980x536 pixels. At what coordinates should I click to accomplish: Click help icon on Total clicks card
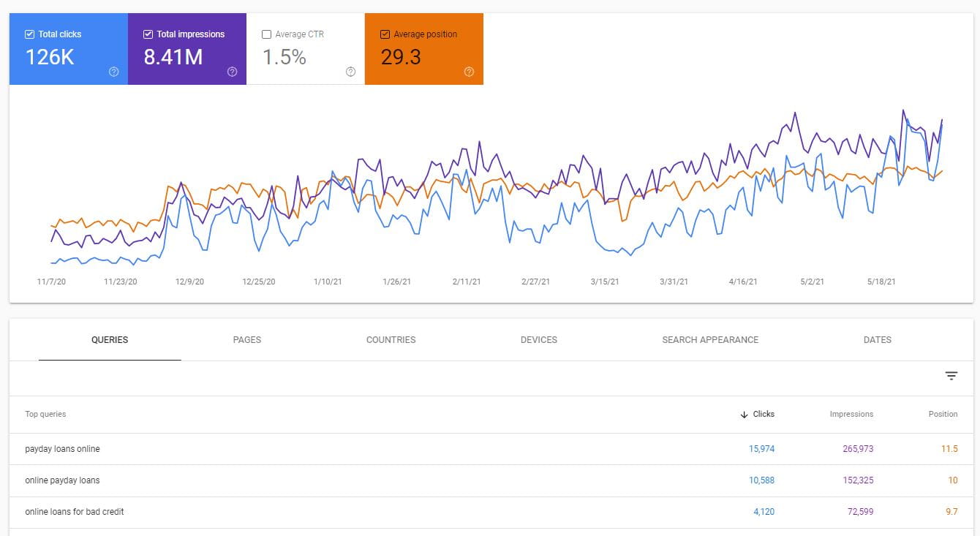[x=113, y=72]
